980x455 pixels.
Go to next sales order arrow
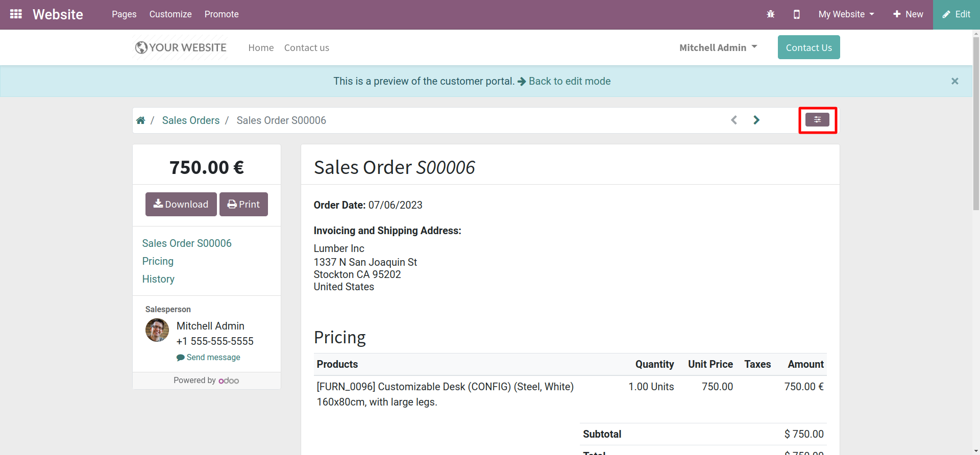tap(756, 120)
